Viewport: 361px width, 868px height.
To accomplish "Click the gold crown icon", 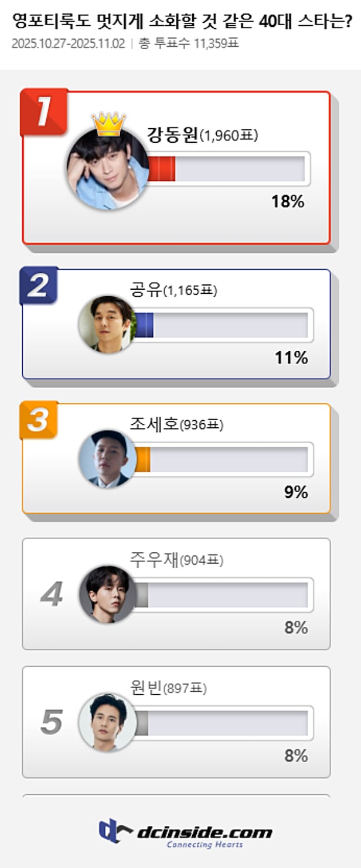I will click(108, 123).
